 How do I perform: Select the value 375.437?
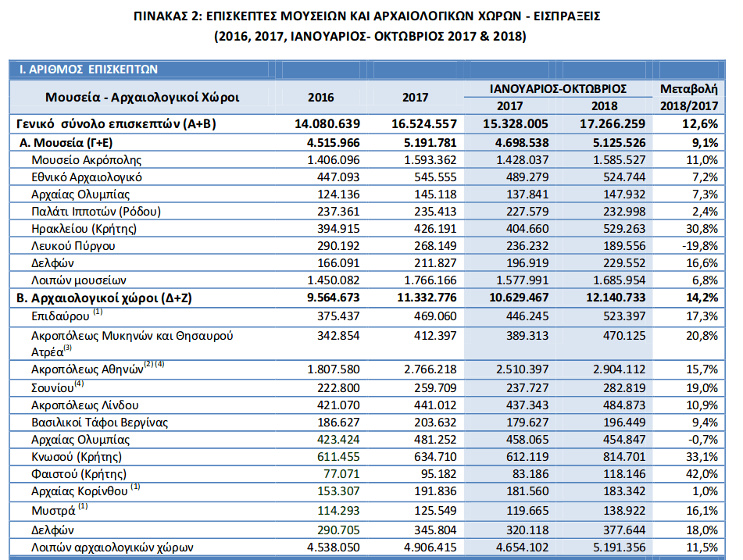(x=338, y=316)
